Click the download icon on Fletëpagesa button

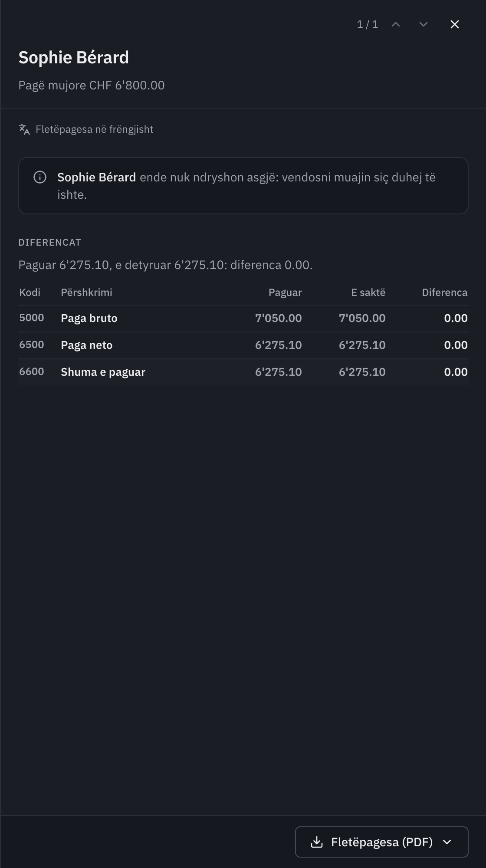(x=317, y=842)
